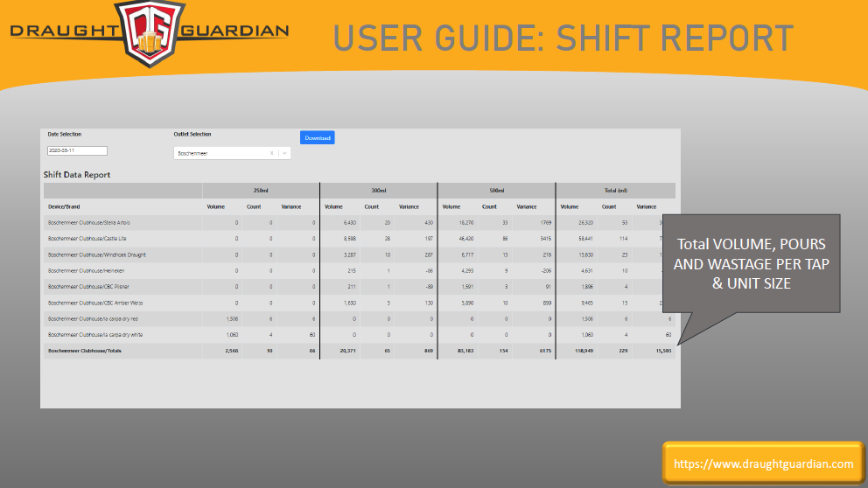Viewport: 868px width, 488px height.
Task: Click the Outlet Selection label
Action: point(192,135)
